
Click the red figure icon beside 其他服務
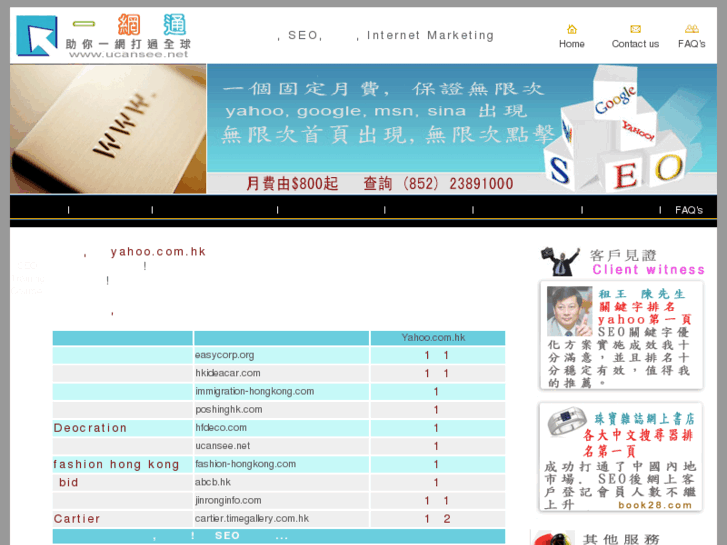tap(552, 538)
